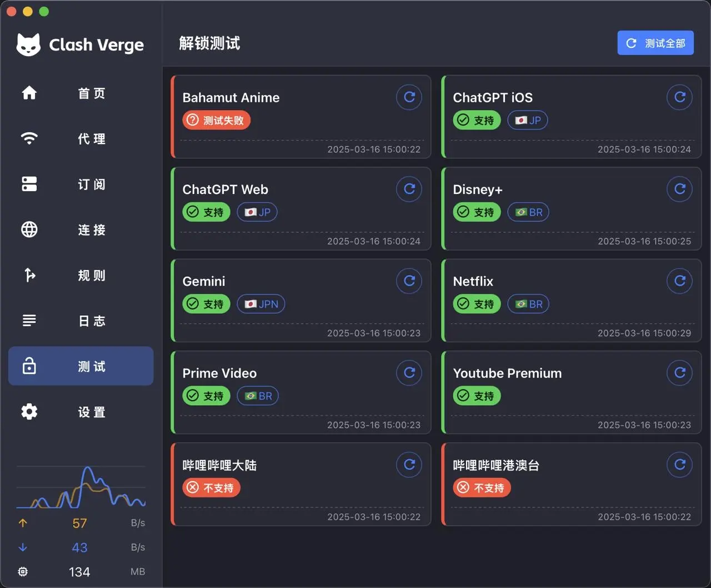Click the BR chip on Prime Video

tap(258, 396)
